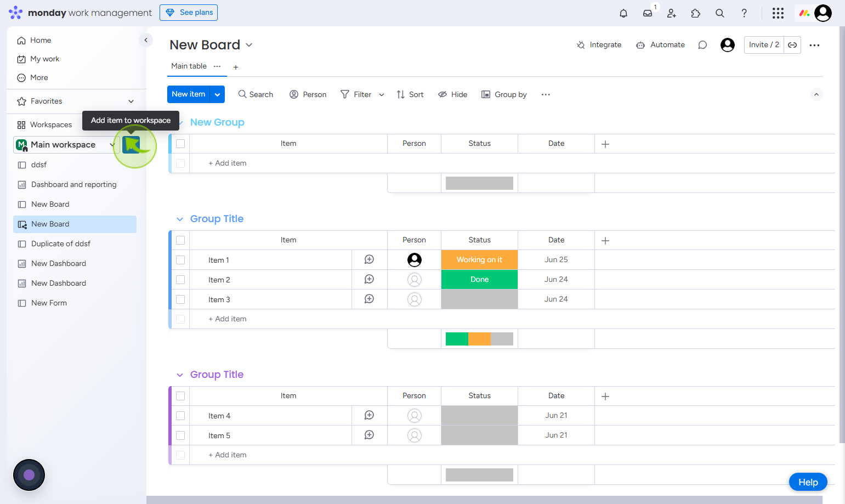Open the user profile avatar in top bar
Screen dimensions: 845x504
pos(823,13)
